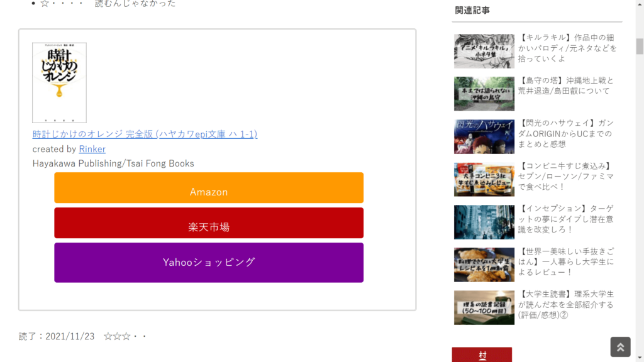Read the 【閃光のハサウェイ】ガンダム article link

pos(566,133)
